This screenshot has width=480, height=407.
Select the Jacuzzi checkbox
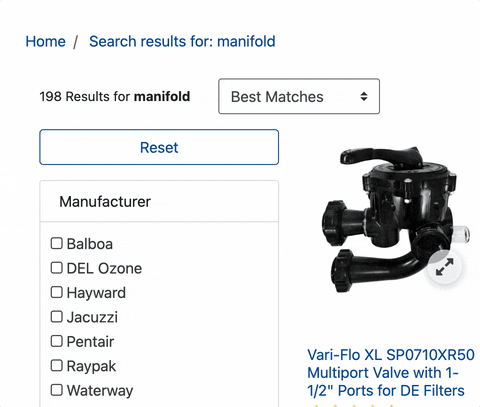coord(57,317)
